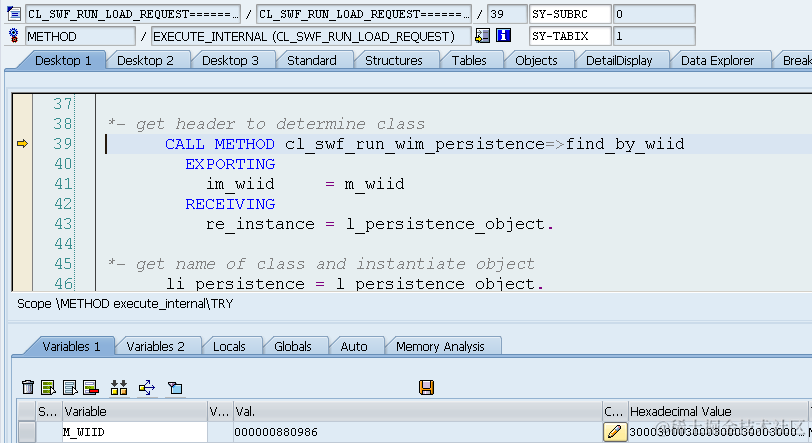Click the navigate-to-current-statement icon
Screen dimensions: 812x443
pos(483,36)
